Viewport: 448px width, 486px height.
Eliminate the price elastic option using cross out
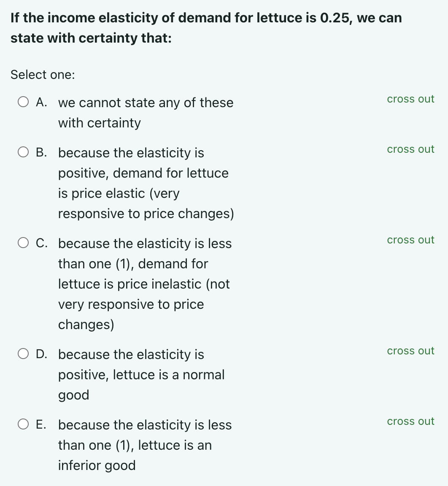tap(410, 149)
